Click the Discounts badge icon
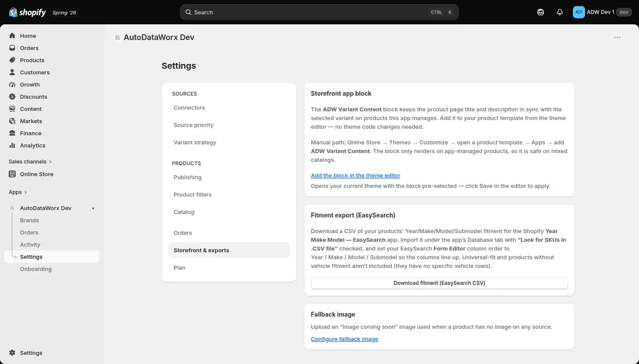Image resolution: width=639 pixels, height=364 pixels. (12, 97)
